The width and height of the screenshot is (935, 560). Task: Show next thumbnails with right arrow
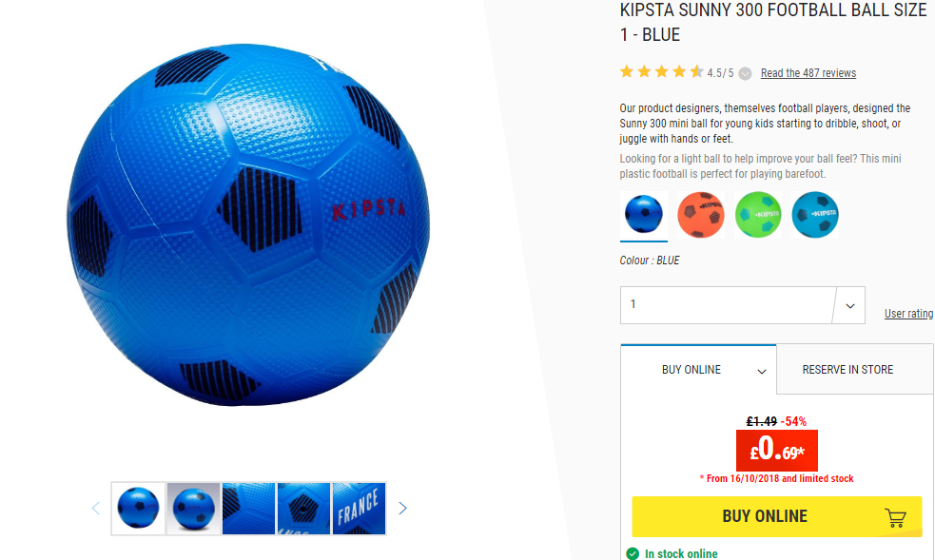[402, 508]
